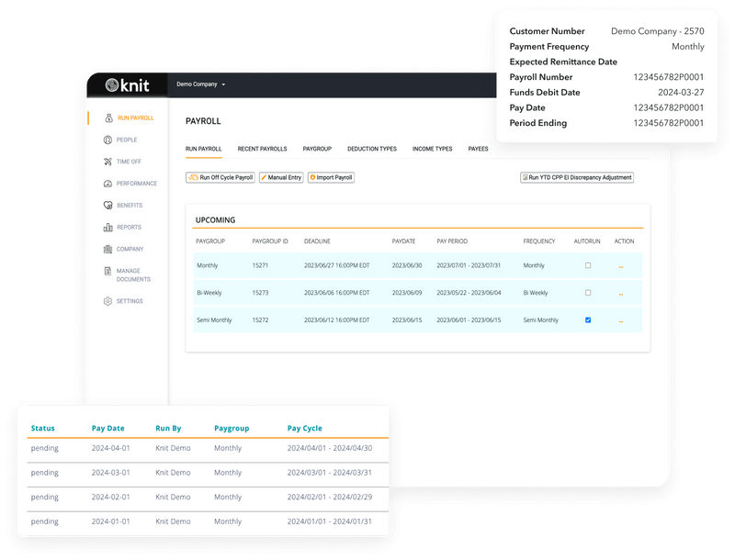This screenshot has height=560, width=735.
Task: Enable AutoRun for the Monthly paygroup
Action: [x=588, y=265]
